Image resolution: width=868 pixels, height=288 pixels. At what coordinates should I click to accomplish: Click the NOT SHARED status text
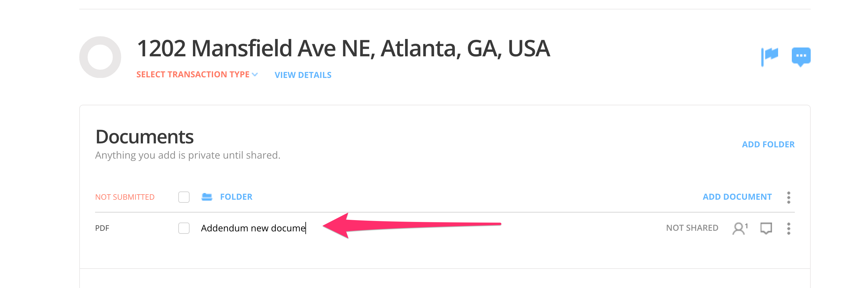(692, 228)
